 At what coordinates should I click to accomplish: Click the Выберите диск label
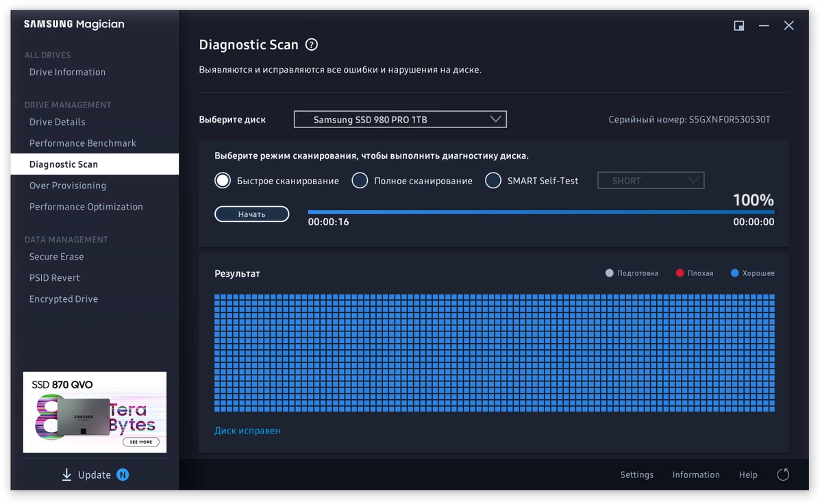point(232,119)
